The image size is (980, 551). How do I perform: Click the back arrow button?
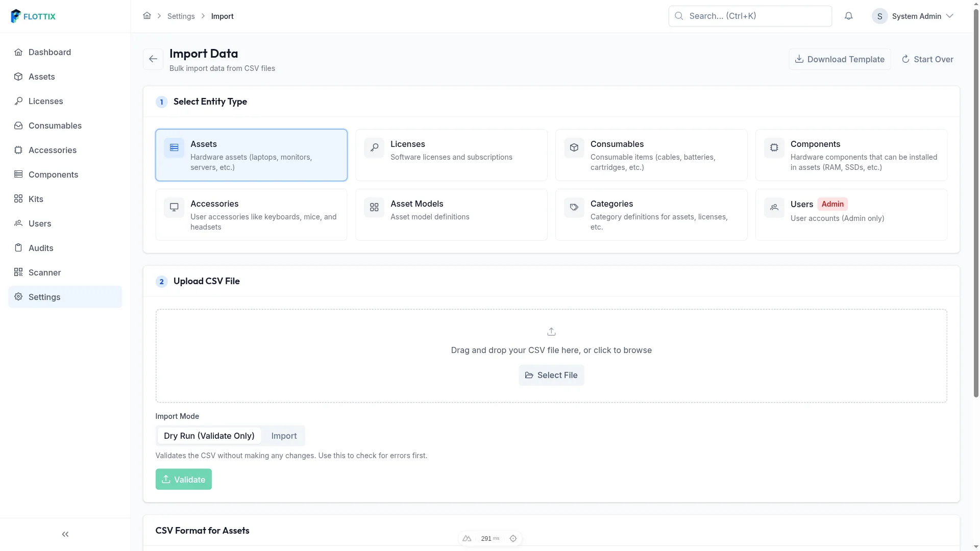[x=153, y=59]
